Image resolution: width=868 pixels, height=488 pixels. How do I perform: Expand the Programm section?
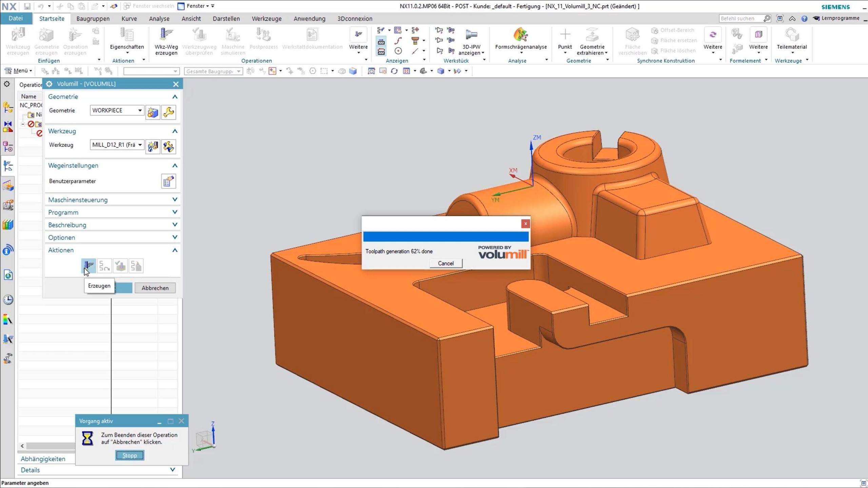pos(113,212)
